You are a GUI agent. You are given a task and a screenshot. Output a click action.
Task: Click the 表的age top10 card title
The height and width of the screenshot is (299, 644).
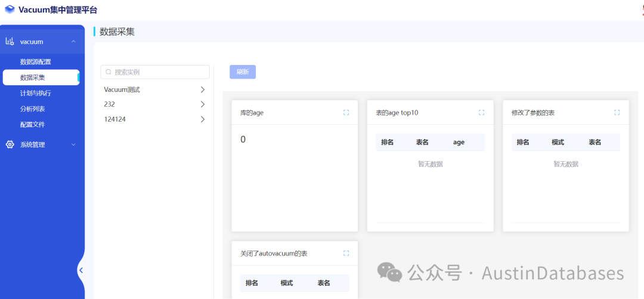[x=397, y=113]
